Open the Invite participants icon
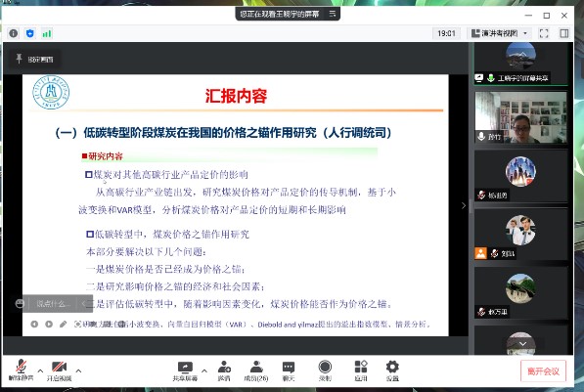Viewport: 584px width, 392px height. 224,370
